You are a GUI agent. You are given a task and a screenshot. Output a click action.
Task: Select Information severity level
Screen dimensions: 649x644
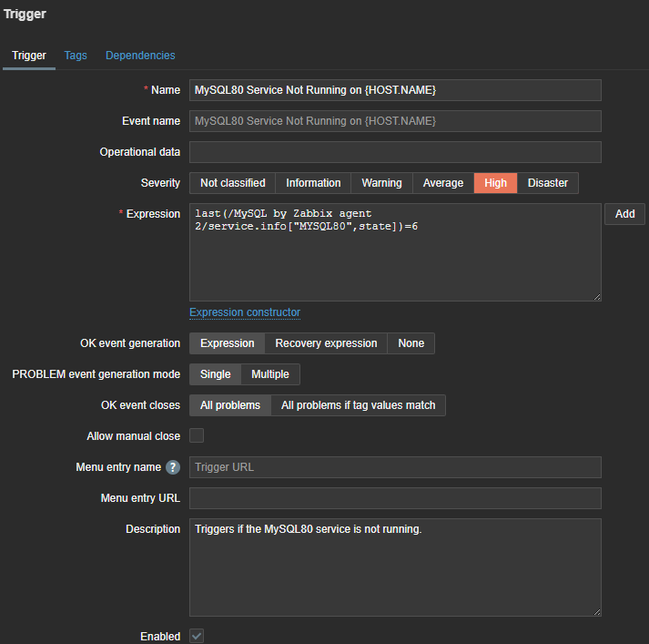(x=313, y=183)
